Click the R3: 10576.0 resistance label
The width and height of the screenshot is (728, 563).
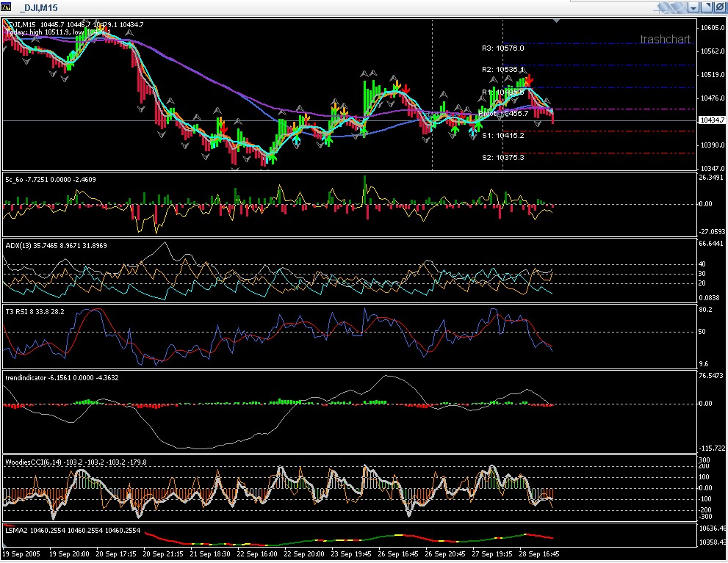[502, 48]
